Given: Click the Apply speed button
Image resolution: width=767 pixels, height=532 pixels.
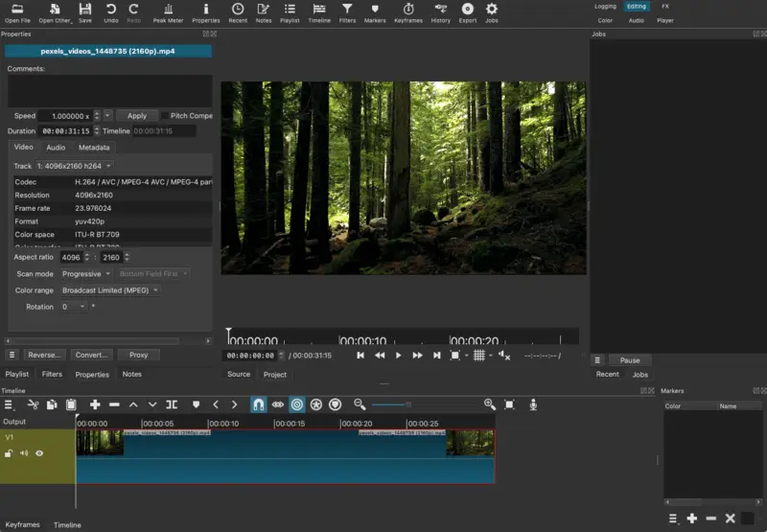Looking at the screenshot, I should click(137, 116).
